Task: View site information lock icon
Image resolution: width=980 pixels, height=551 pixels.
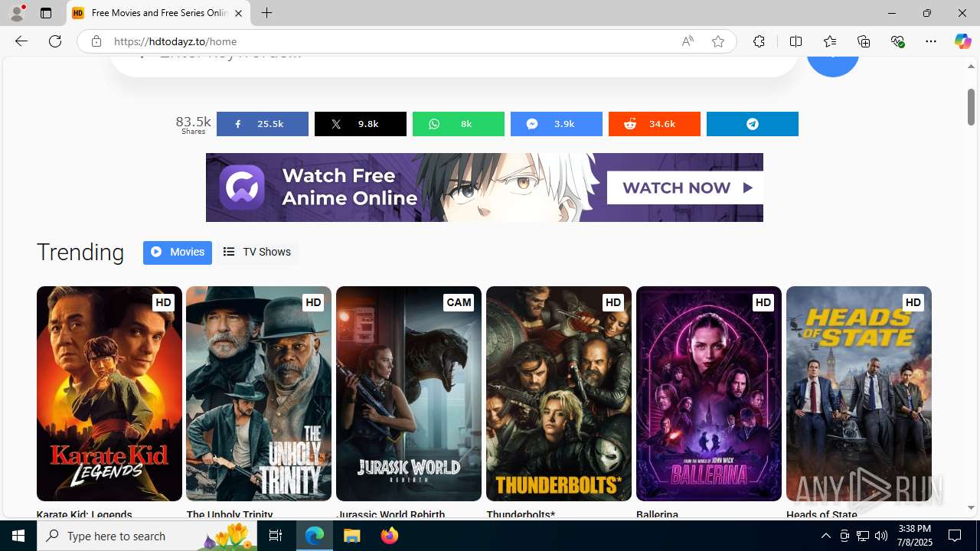Action: click(x=96, y=41)
